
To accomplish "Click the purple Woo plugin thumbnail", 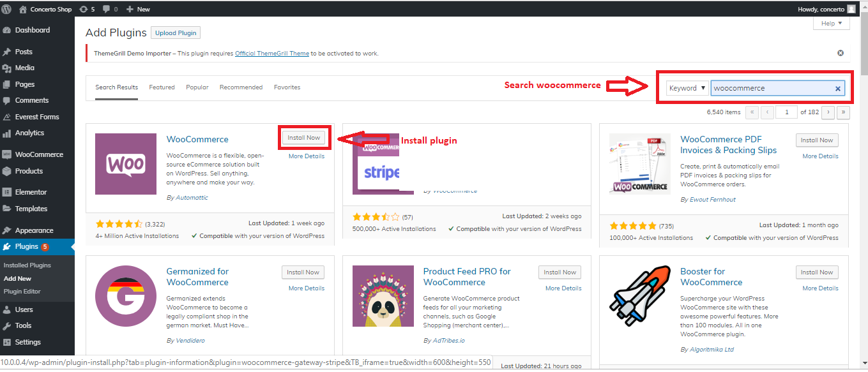I will click(126, 164).
